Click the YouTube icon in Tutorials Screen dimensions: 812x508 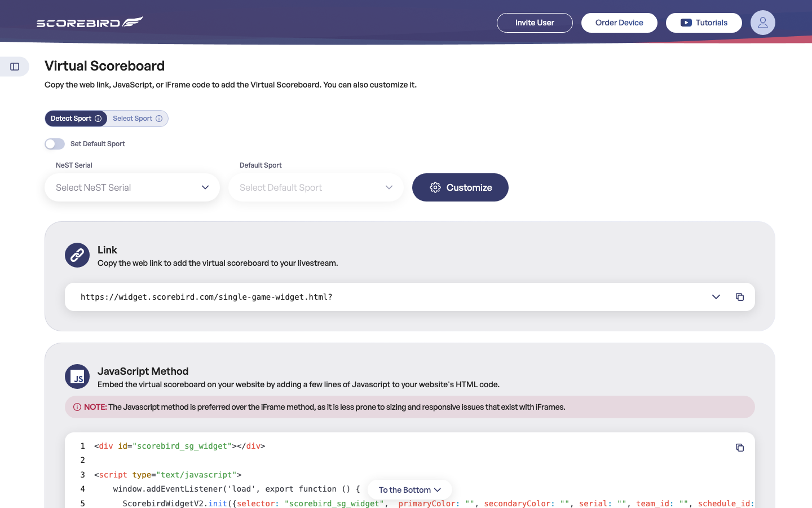[x=686, y=23]
